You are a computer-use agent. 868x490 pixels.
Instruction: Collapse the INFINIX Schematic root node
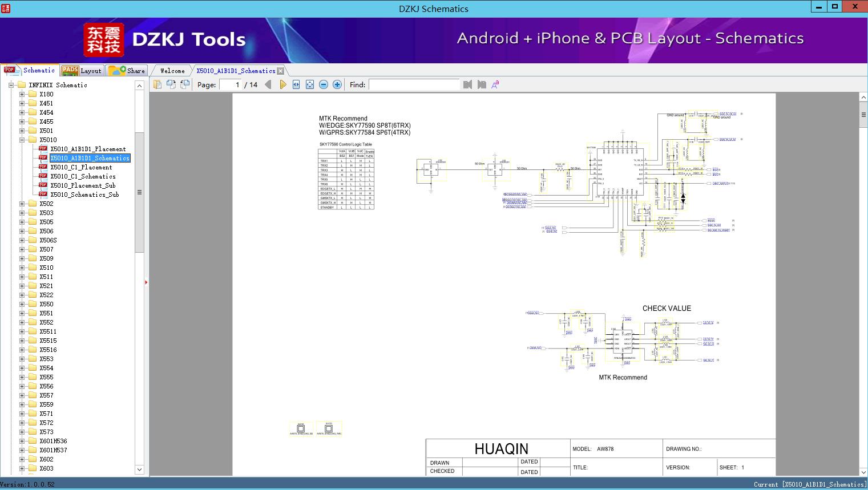11,85
